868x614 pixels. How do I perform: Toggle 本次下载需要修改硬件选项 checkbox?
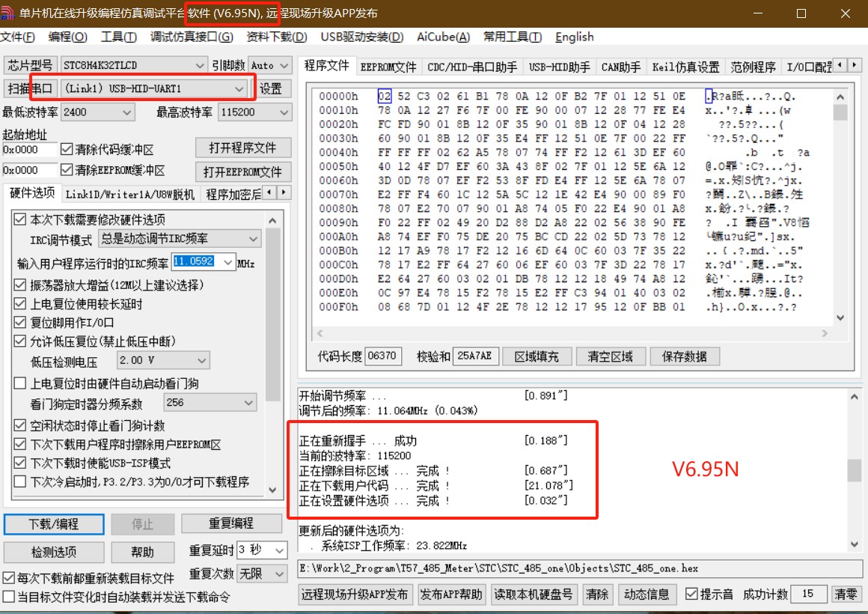(x=20, y=219)
